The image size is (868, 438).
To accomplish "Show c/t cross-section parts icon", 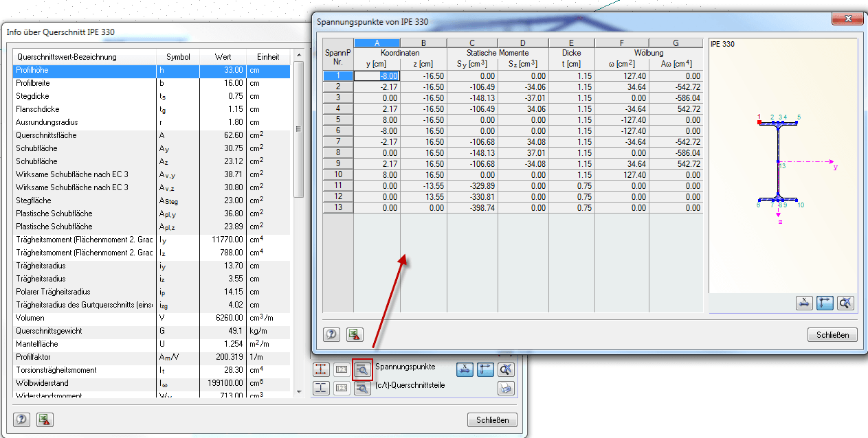I will point(322,388).
